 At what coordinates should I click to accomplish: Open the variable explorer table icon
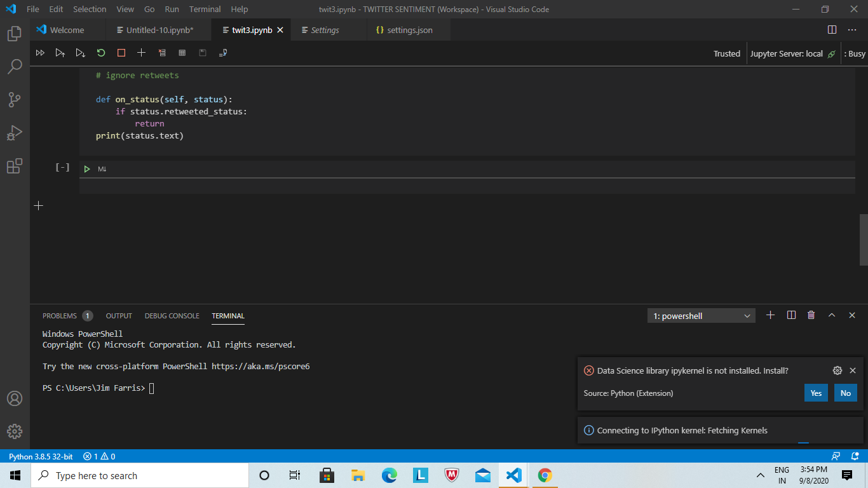[182, 53]
